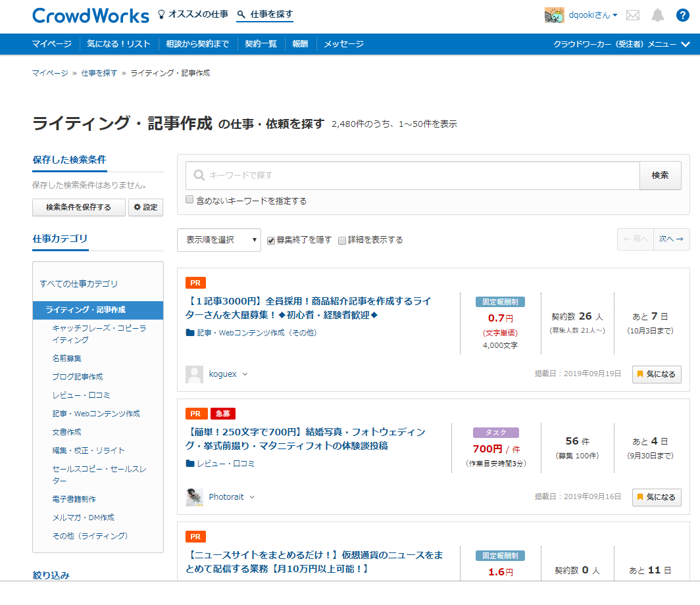This screenshot has height=605, width=700.
Task: Click the キーワードで探す input field
Action: (x=413, y=176)
